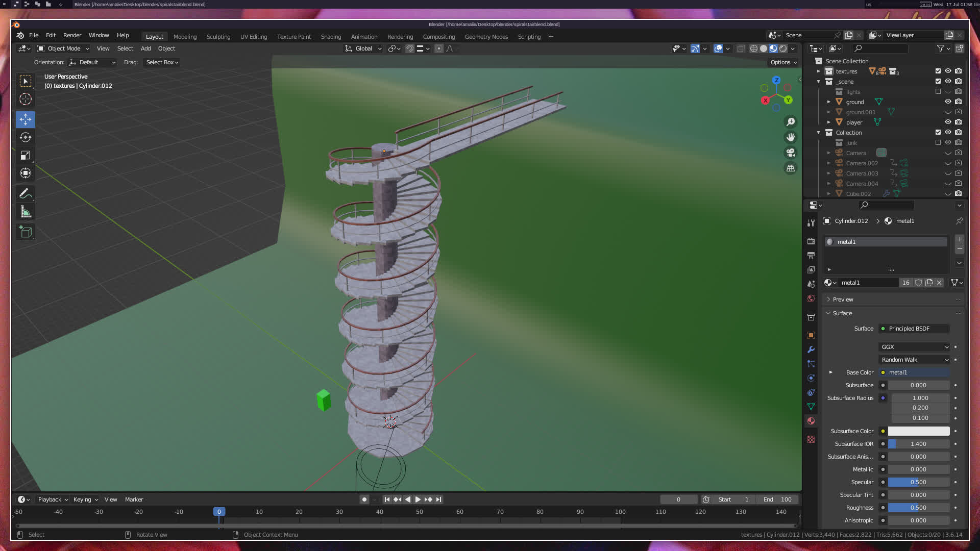Open the Modifier properties wrench tab
This screenshot has width=980, height=551.
coord(811,349)
